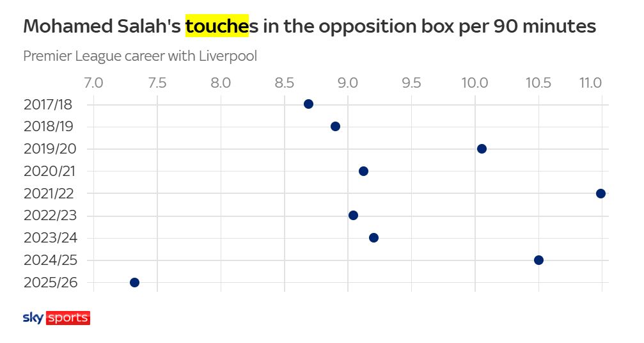
Task: Click the 2017/18 data point dot
Action: click(308, 104)
